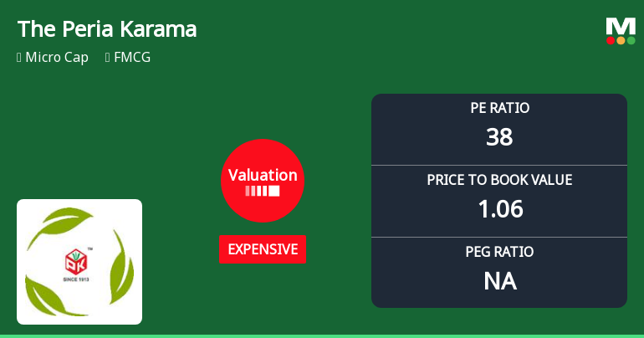The image size is (644, 338).
Task: Select the PE RATIO heading
Action: point(499,108)
